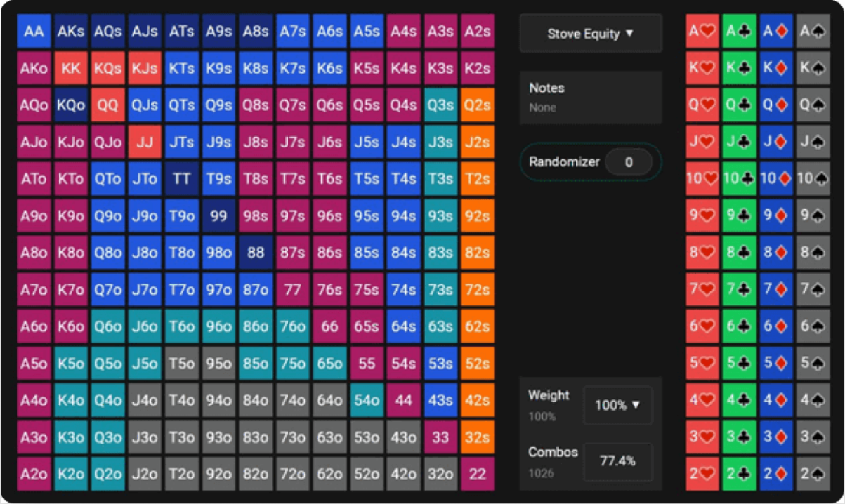The image size is (845, 504).
Task: Choose the 7 of spades card
Action: point(813,290)
